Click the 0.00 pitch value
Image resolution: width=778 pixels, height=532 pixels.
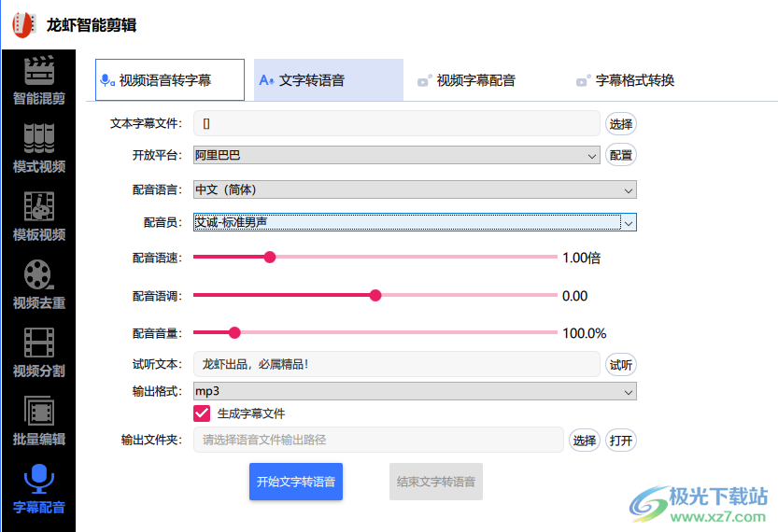pos(575,296)
